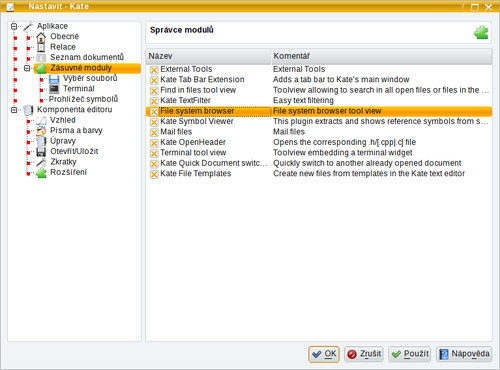Toggle the External Tools plugin checkbox

154,70
